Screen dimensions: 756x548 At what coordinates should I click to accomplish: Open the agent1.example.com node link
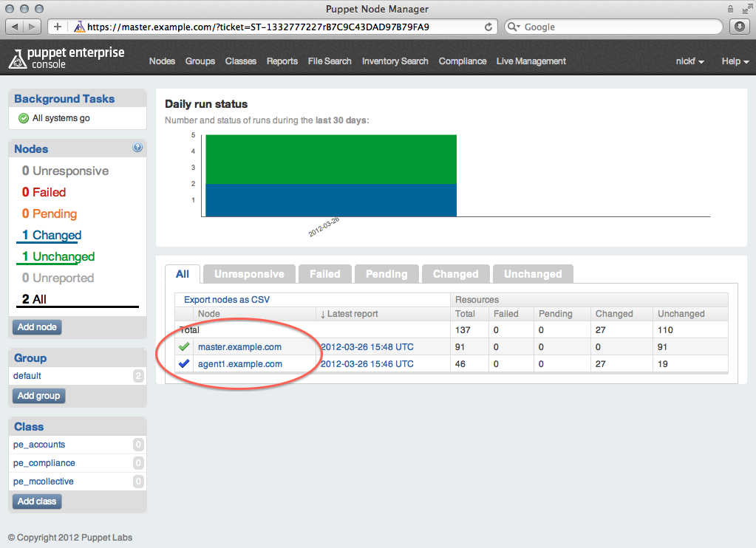(240, 363)
